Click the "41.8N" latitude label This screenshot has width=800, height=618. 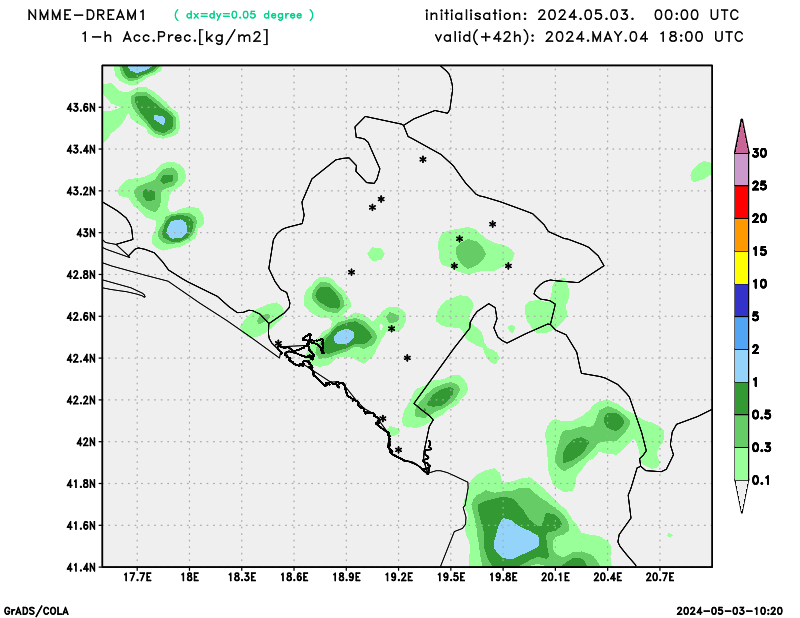[81, 484]
